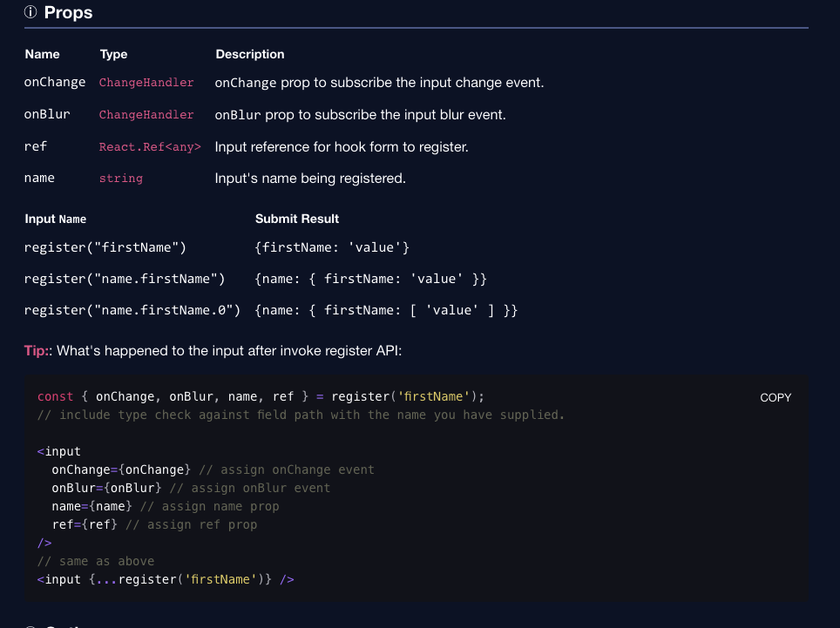Click register("name.firstName.0") cell

pos(132,311)
